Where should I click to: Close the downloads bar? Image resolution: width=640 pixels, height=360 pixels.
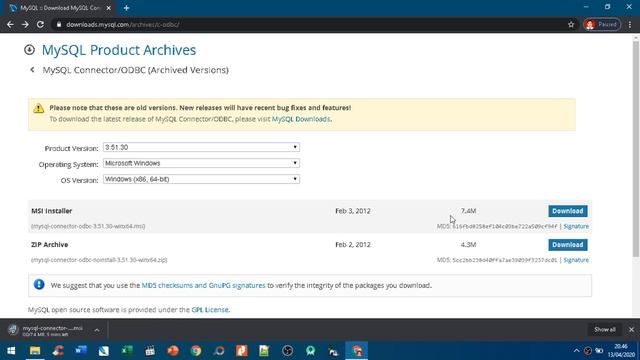point(631,329)
